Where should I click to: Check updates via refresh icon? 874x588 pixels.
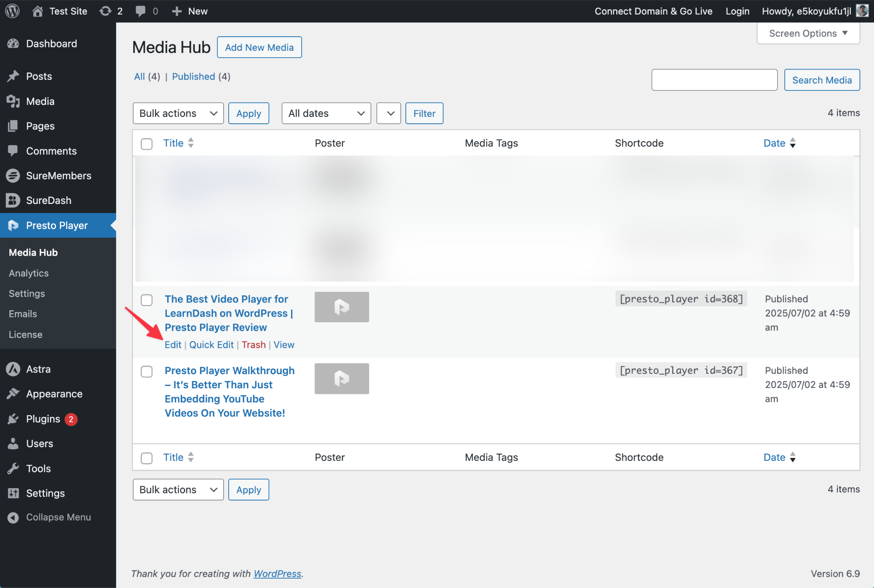click(x=105, y=11)
